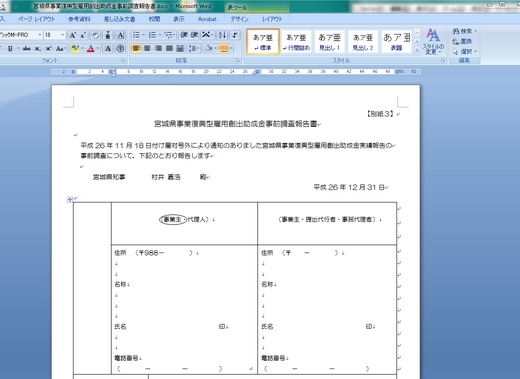Apply red font color
520x379 pixels.
(90, 49)
